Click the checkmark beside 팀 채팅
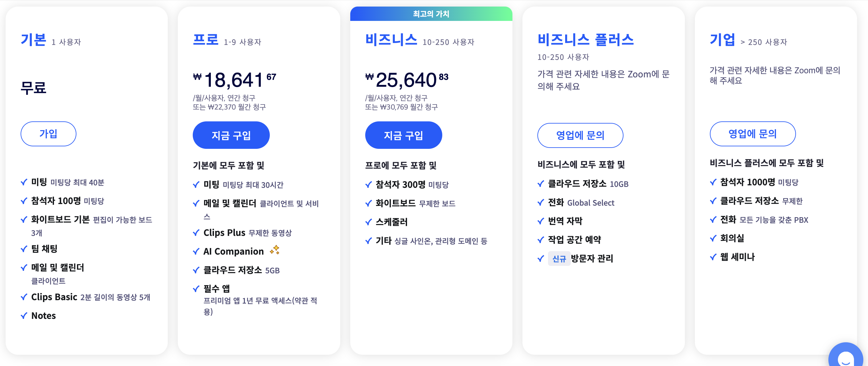Image resolution: width=868 pixels, height=366 pixels. point(24,249)
